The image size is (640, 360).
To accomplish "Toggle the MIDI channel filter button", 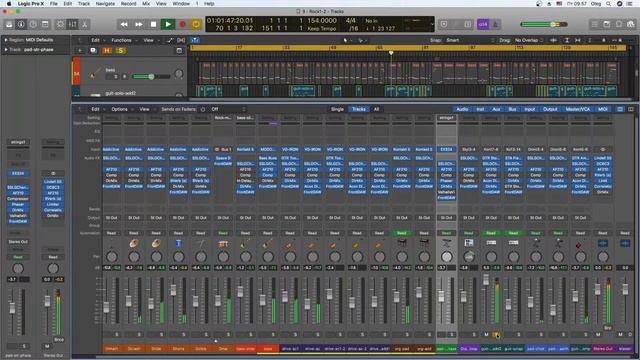I will pyautogui.click(x=602, y=109).
